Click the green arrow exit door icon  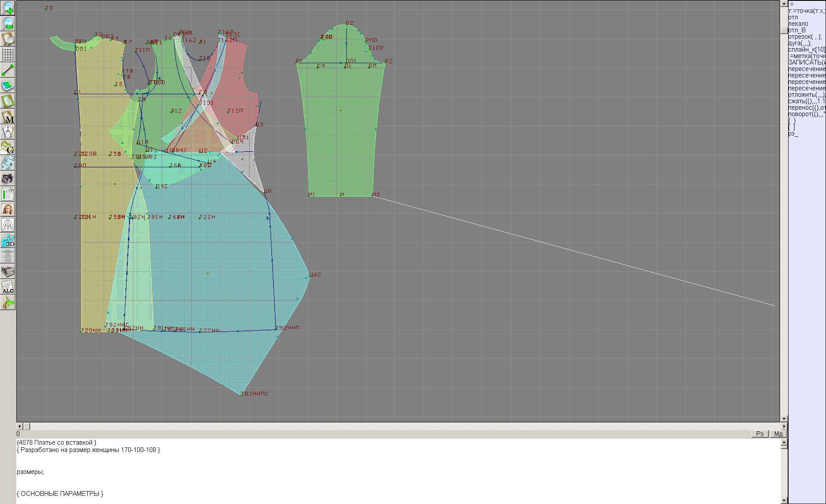8,303
